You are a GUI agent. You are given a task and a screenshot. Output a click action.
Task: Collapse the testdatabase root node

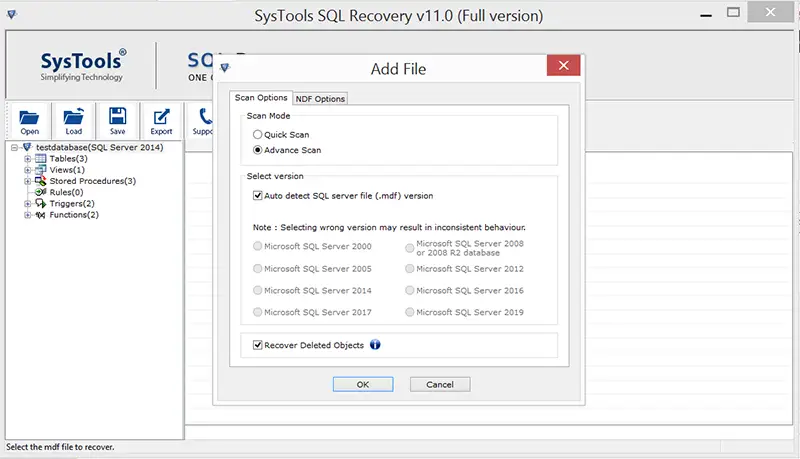click(14, 147)
